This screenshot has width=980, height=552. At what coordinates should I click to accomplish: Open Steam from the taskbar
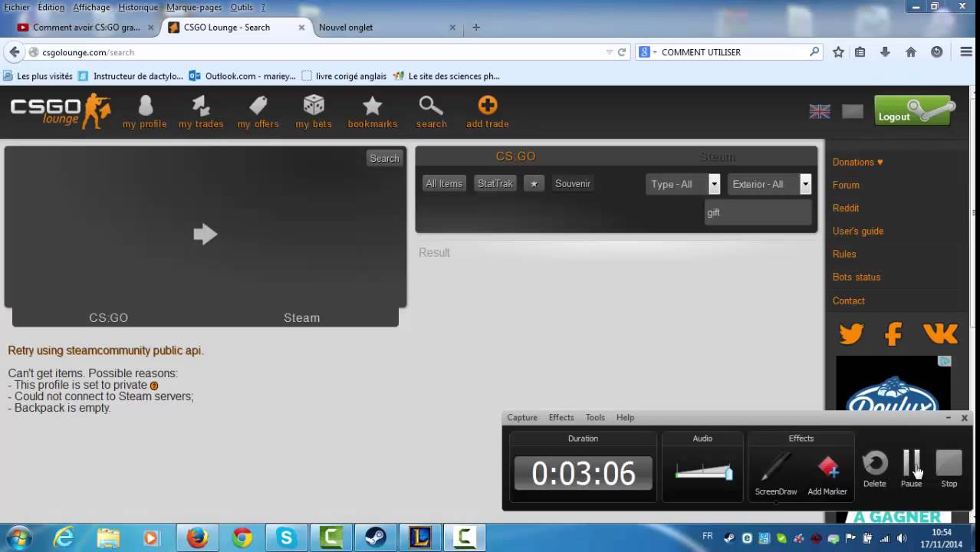point(376,537)
